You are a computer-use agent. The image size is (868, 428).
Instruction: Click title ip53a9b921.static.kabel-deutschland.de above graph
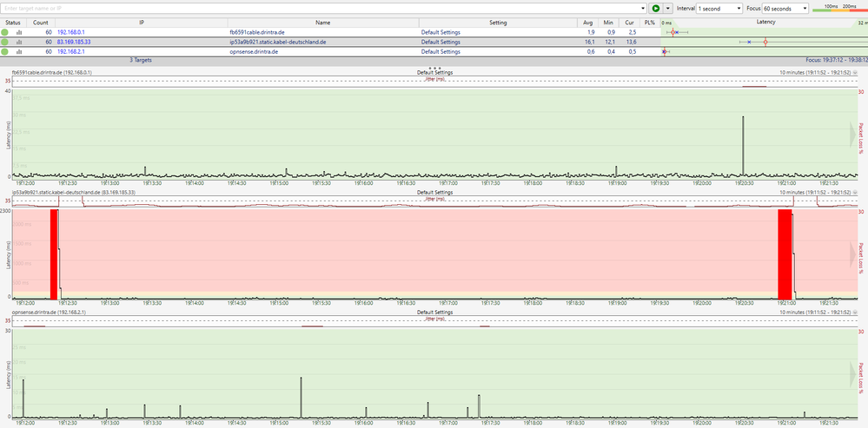point(74,193)
